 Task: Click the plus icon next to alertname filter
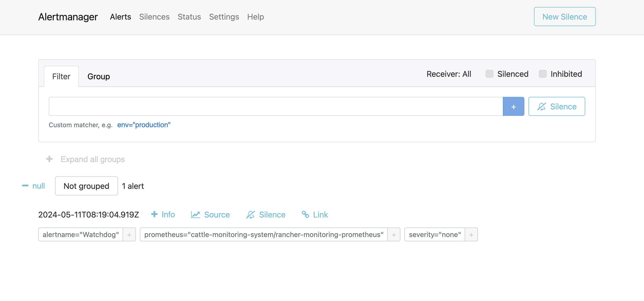click(129, 234)
